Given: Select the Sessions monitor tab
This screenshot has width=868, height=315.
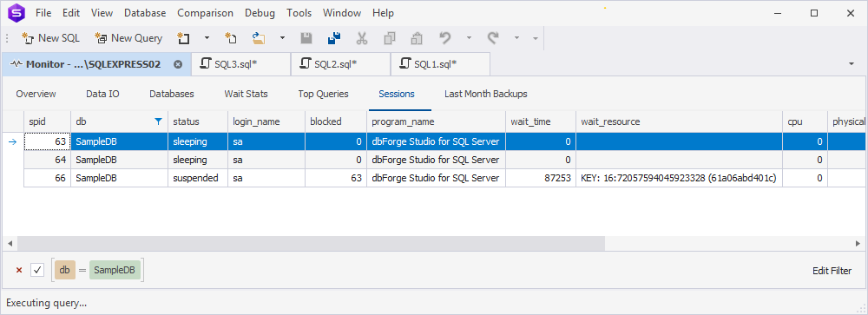Looking at the screenshot, I should pos(397,94).
